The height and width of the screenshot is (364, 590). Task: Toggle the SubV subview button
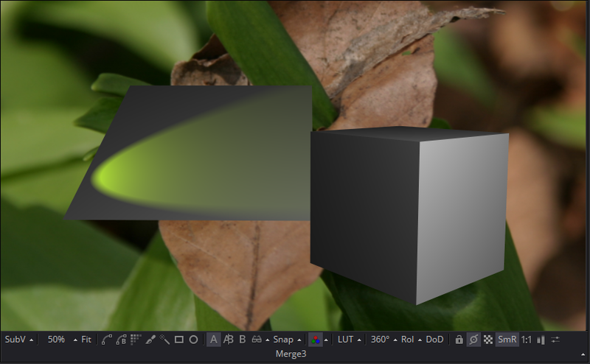click(x=15, y=340)
